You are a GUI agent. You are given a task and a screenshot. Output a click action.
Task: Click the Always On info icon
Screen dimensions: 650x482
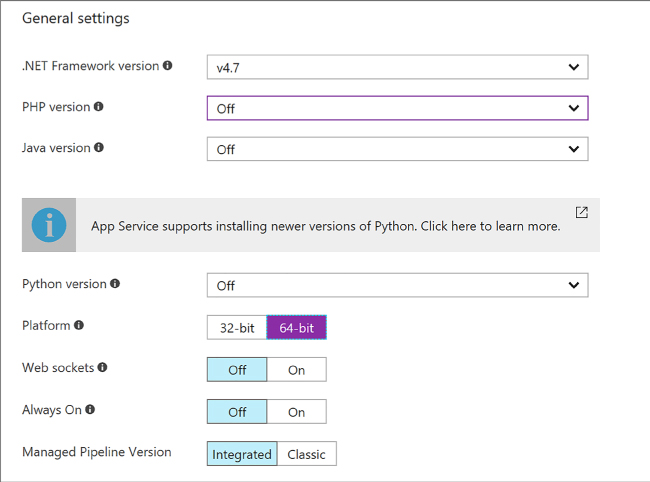(90, 409)
